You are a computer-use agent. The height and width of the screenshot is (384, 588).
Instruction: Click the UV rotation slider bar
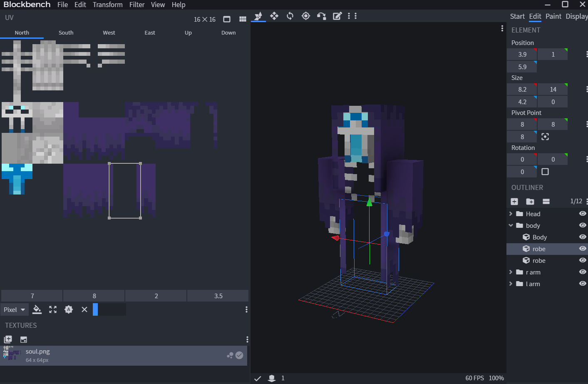tap(109, 309)
